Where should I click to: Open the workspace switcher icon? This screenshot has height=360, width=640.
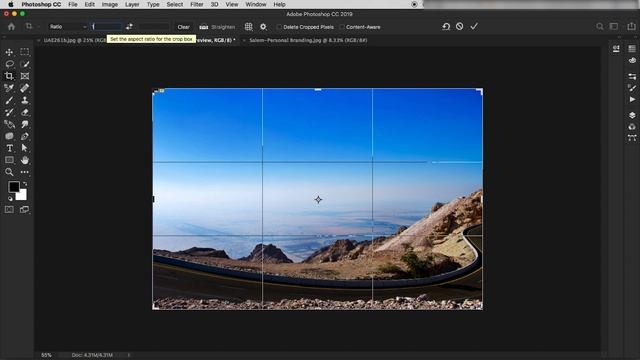click(614, 27)
